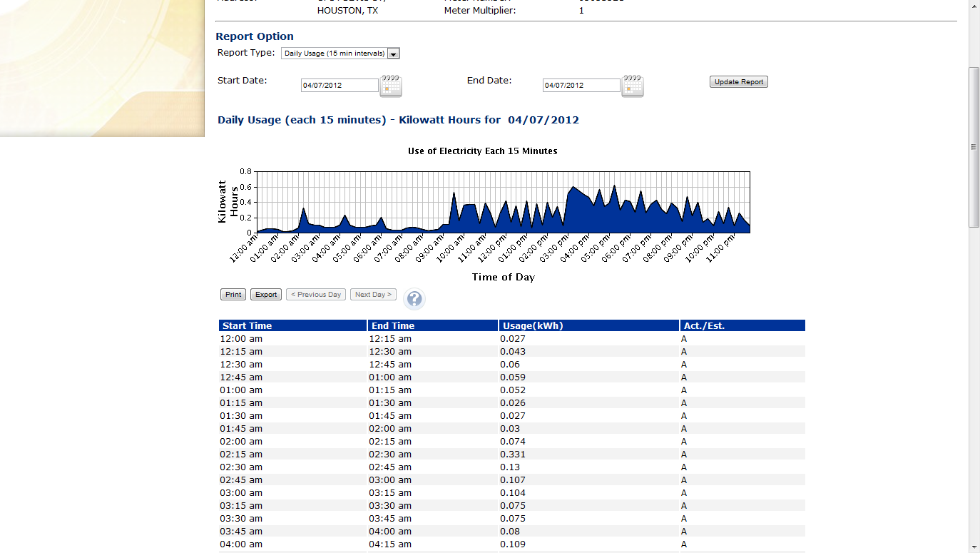Select the 0.331 usage value cell
Viewport: 980px width, 553px height.
pos(513,455)
